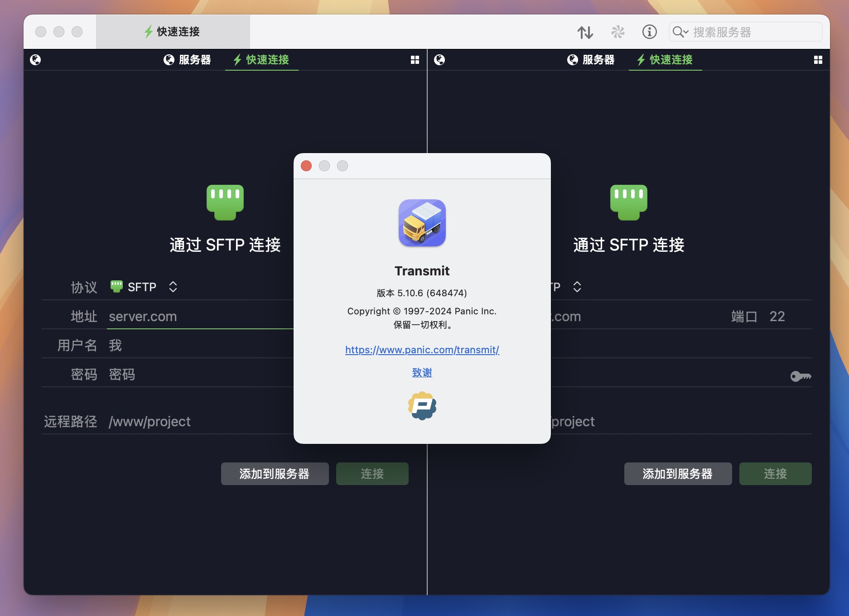Screen dimensions: 849x616
Task: Click version text 版本 5.10.6 (648474)
Action: (x=422, y=293)
